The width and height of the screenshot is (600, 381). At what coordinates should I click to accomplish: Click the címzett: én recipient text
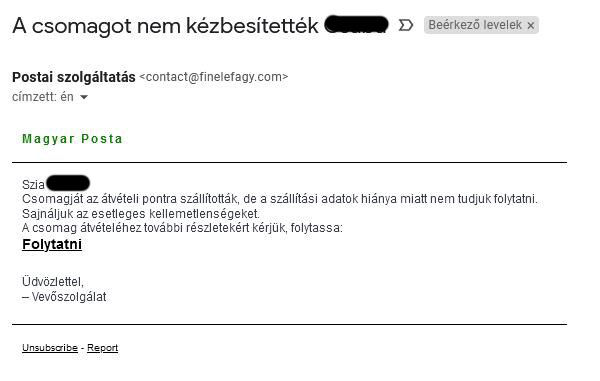43,97
